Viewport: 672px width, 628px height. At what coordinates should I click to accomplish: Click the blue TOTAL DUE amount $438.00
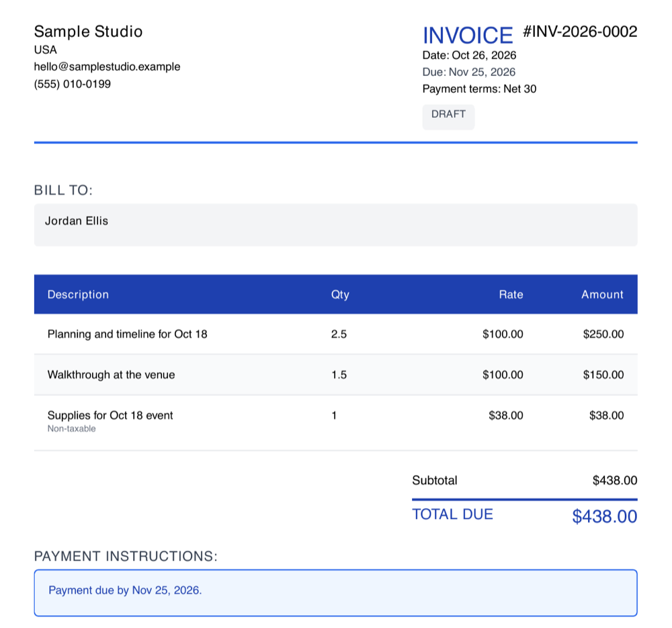[x=604, y=516]
